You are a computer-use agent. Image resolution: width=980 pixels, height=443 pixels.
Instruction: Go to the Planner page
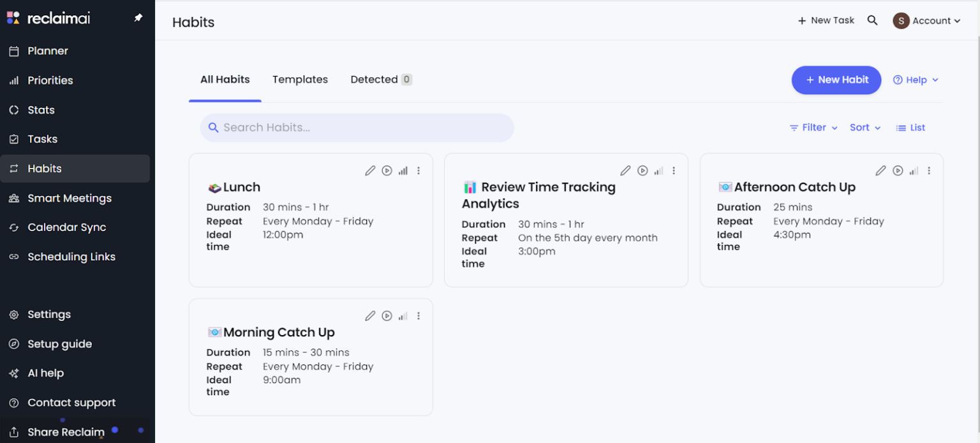tap(48, 50)
